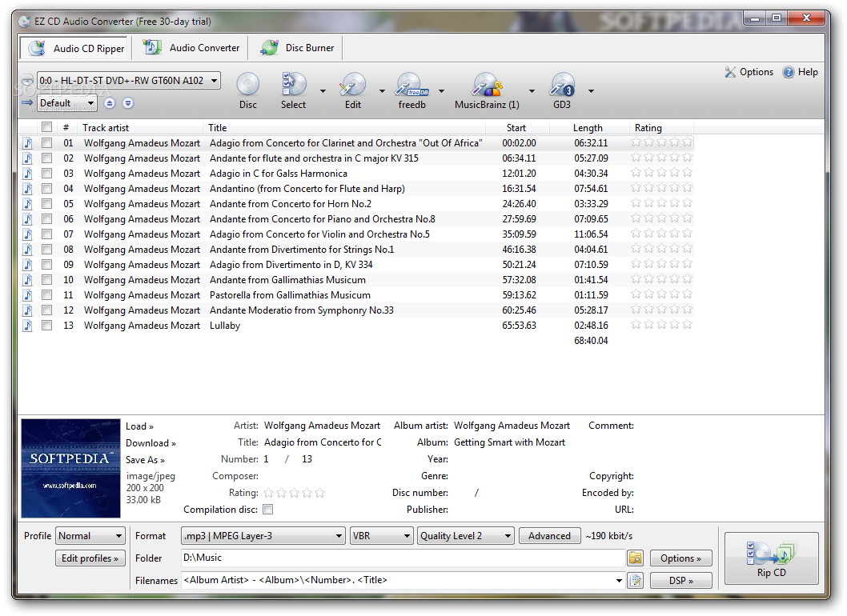This screenshot has height=616, width=847.
Task: Expand the freedb dropdown arrow
Action: coord(441,90)
